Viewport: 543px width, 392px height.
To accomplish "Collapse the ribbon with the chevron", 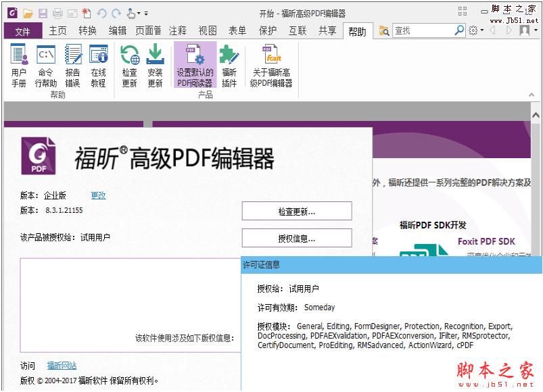I will pos(532,95).
